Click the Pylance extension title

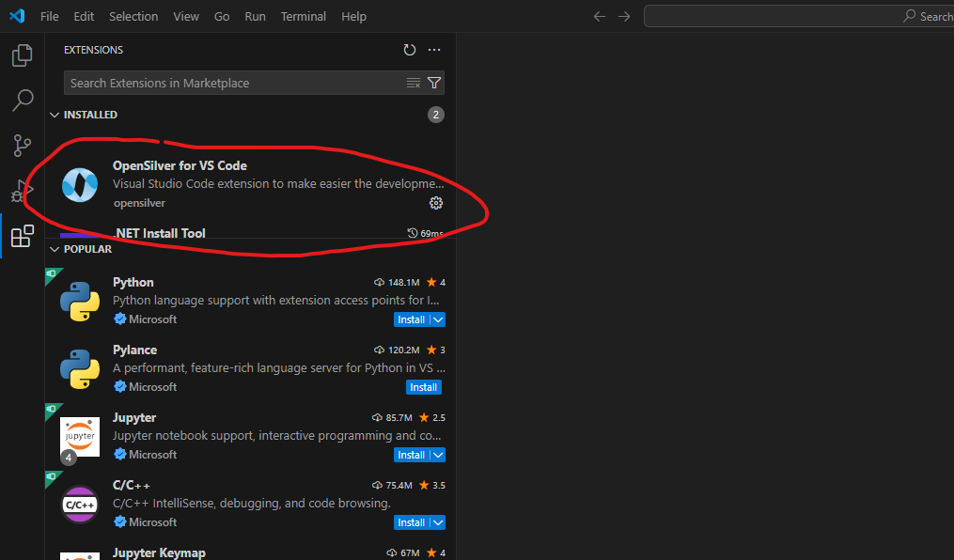click(x=134, y=350)
